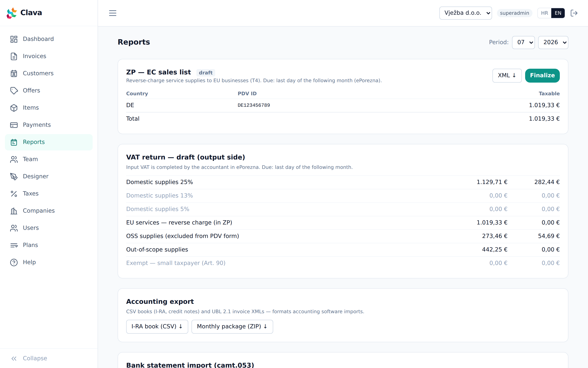Viewport: 588px width, 368px height.
Task: Click the Team people icon
Action: tap(14, 159)
